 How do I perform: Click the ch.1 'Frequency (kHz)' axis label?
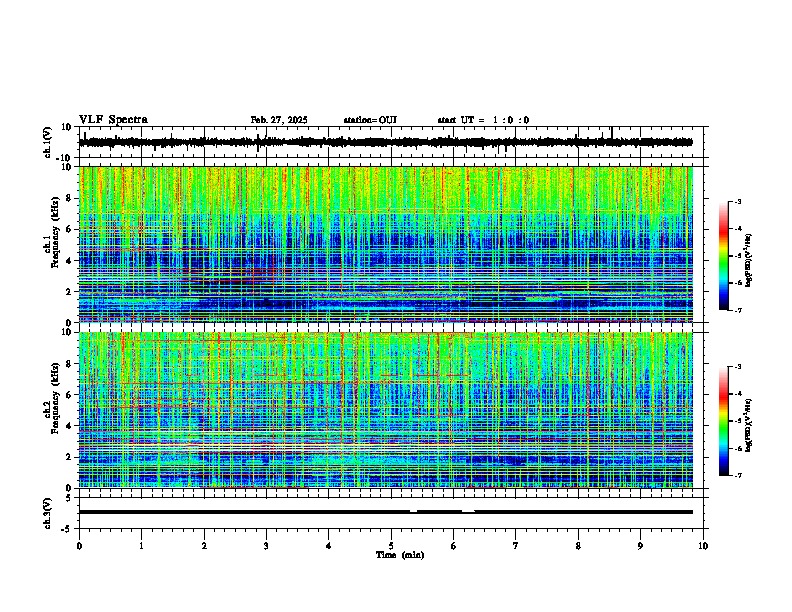pyautogui.click(x=55, y=232)
